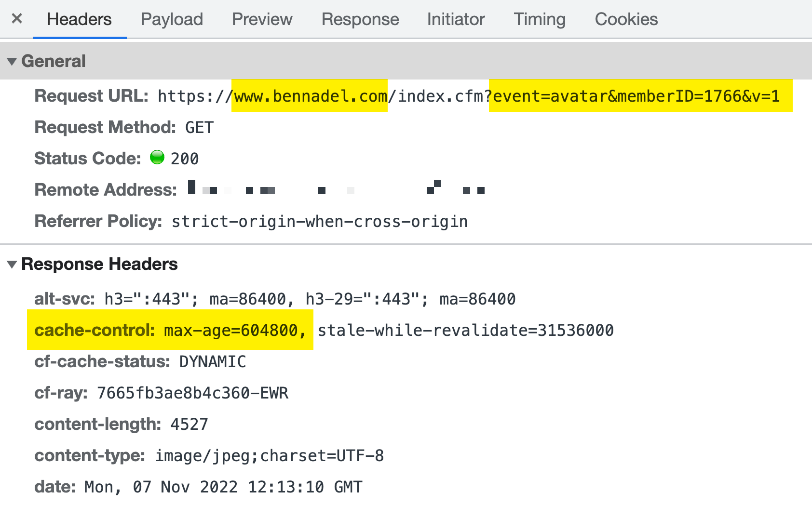The height and width of the screenshot is (505, 812).
Task: Close the request details panel
Action: tap(17, 19)
